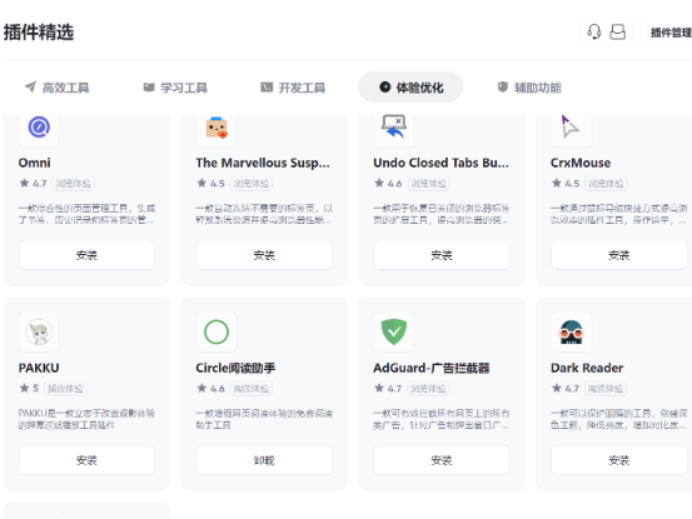Click the 插件精选 page heading
The height and width of the screenshot is (519, 692).
click(39, 32)
